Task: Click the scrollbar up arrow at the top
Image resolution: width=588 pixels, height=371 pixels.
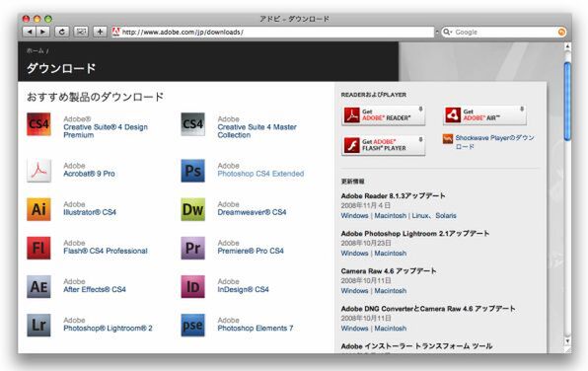Action: pos(567,47)
